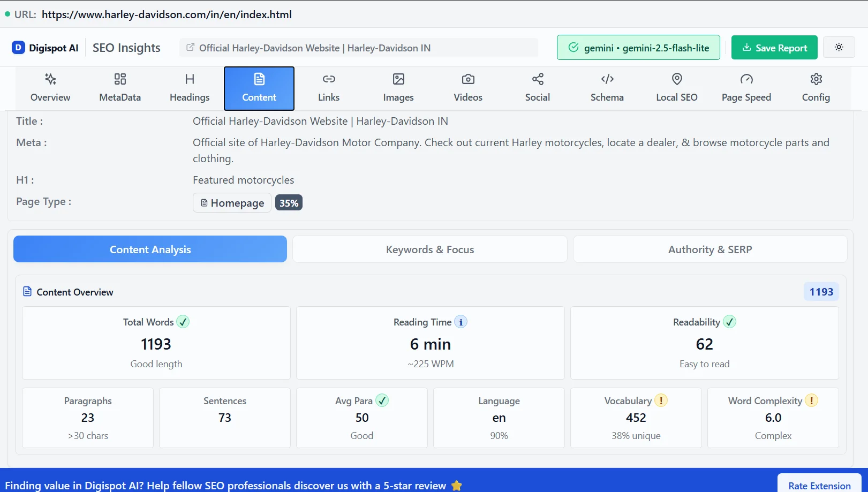Click the external link icon before page title

[190, 48]
